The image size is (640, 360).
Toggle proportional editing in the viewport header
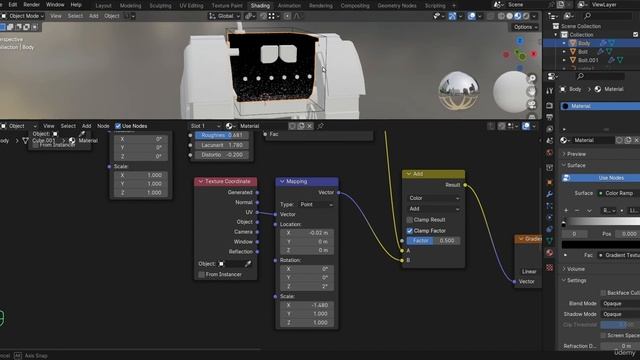287,16
